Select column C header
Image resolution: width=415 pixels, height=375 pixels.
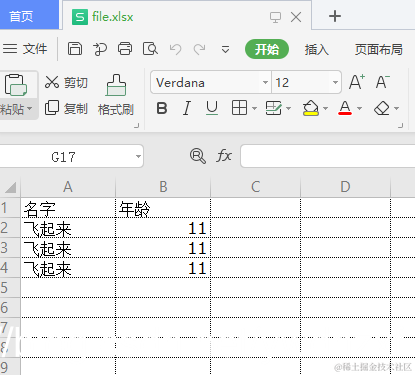[256, 187]
